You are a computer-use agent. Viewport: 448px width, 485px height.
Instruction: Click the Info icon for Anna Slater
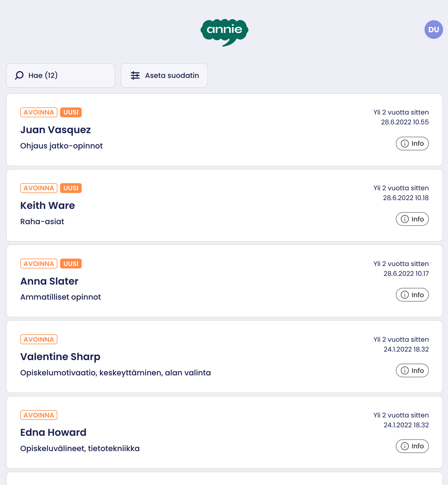pos(405,295)
